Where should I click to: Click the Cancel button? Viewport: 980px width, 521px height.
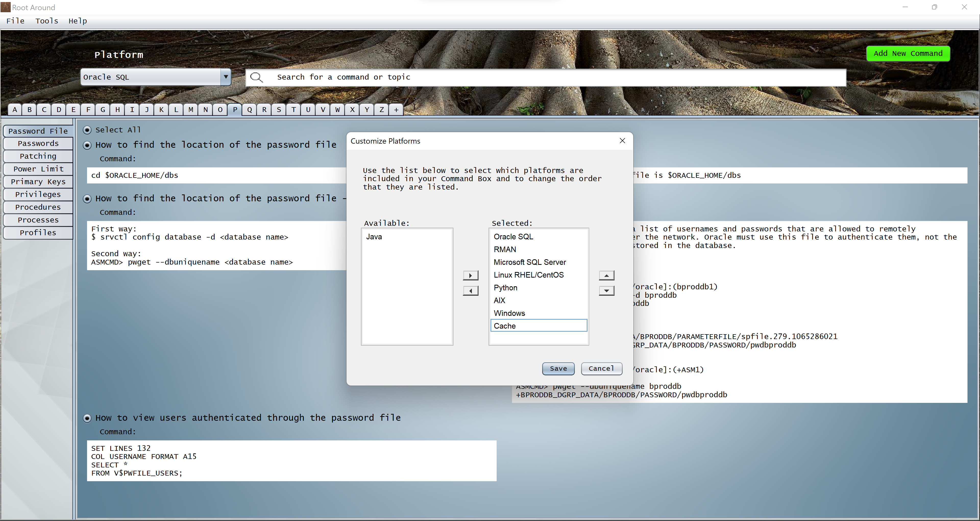coord(602,368)
